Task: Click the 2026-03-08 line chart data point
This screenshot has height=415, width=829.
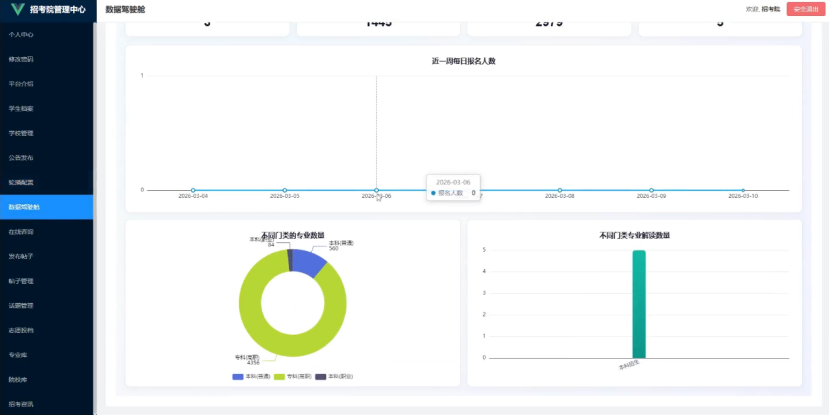Action: (x=559, y=190)
